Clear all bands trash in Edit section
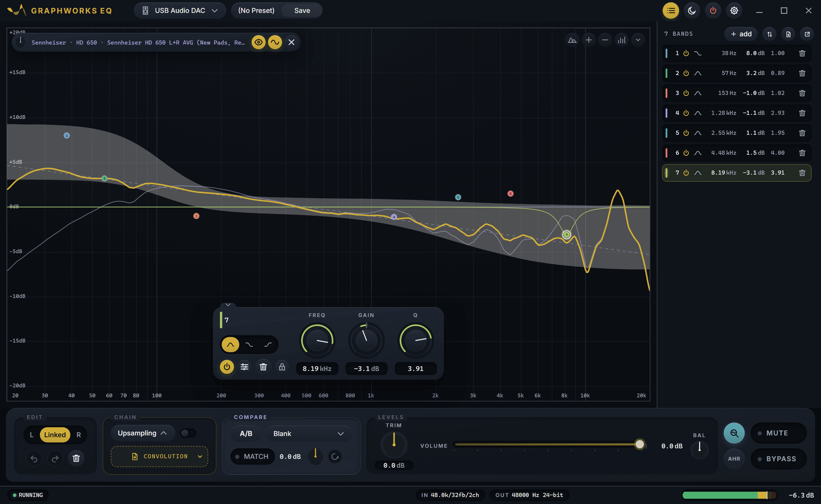 coord(76,458)
